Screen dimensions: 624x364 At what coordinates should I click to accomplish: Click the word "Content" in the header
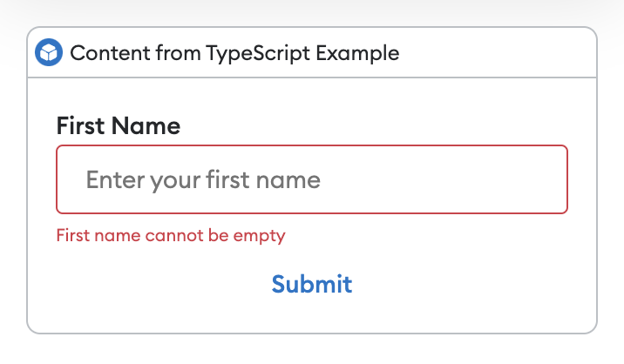[x=104, y=53]
